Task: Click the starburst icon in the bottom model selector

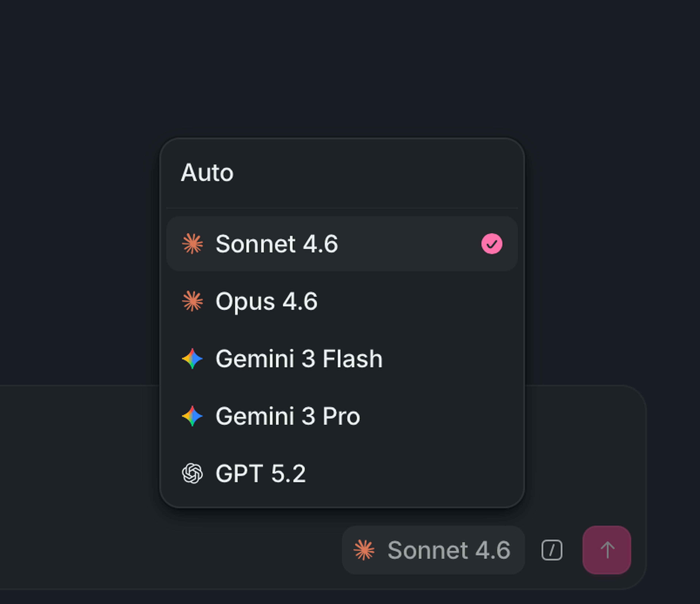Action: [x=364, y=550]
